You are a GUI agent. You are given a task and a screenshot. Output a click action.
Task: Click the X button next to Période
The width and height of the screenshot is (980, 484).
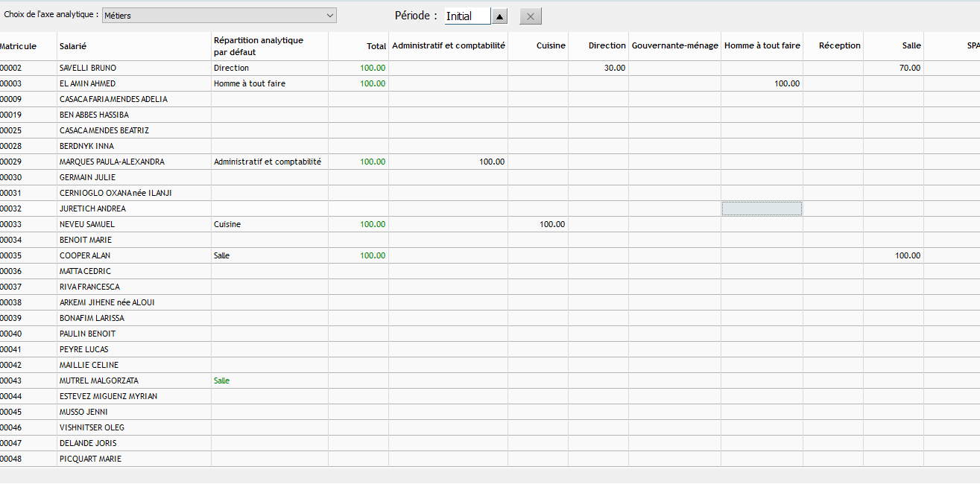click(x=531, y=16)
